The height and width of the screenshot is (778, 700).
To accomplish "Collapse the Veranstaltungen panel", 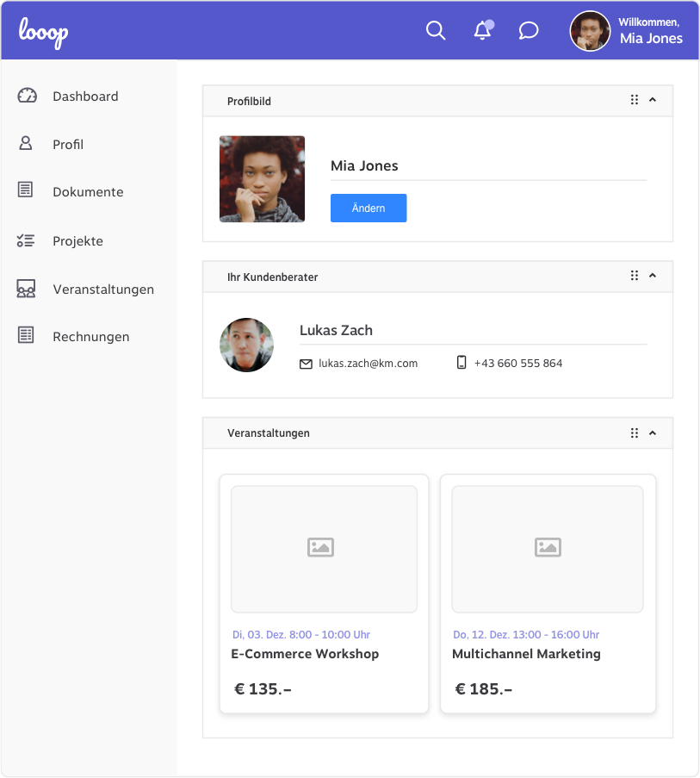I will [x=653, y=433].
